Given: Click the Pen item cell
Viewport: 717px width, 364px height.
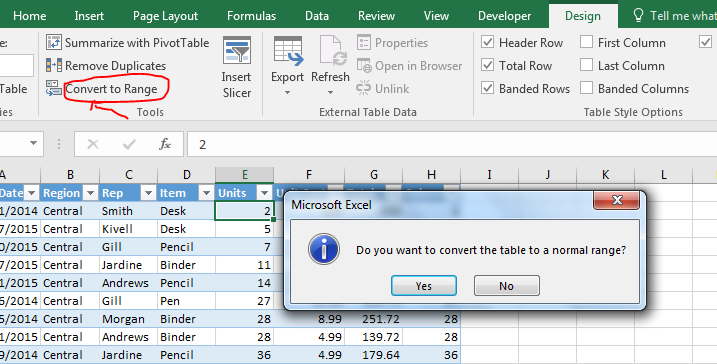Looking at the screenshot, I should 187,301.
